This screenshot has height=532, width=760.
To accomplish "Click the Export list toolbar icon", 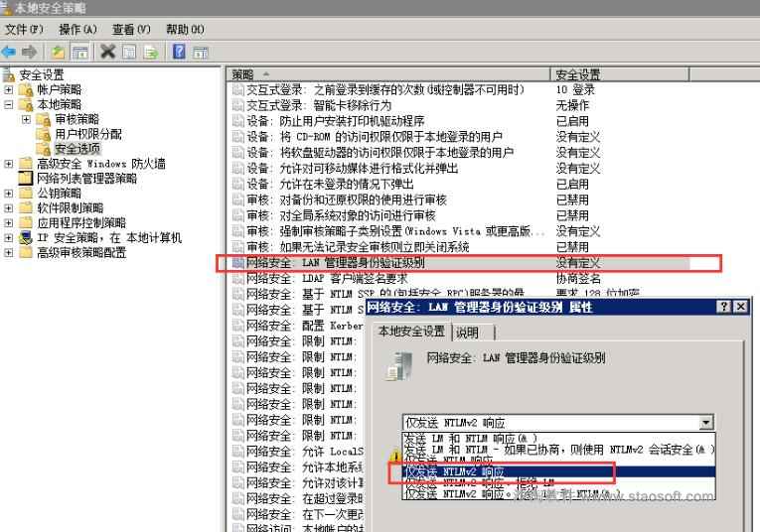I will coord(151,52).
